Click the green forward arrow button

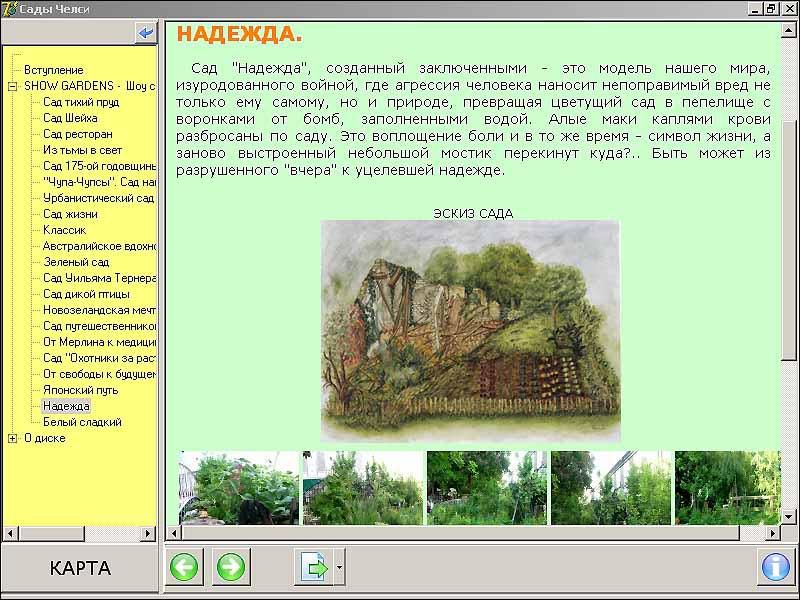(x=231, y=568)
